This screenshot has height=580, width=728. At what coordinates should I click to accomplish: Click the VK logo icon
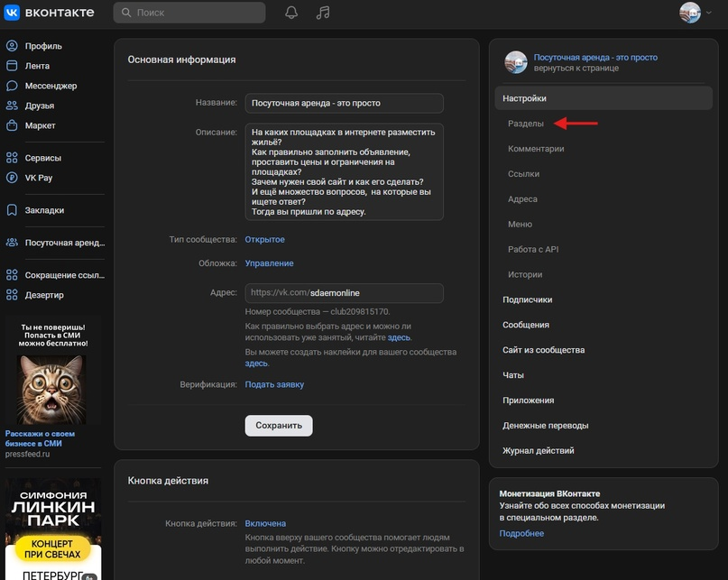[12, 13]
